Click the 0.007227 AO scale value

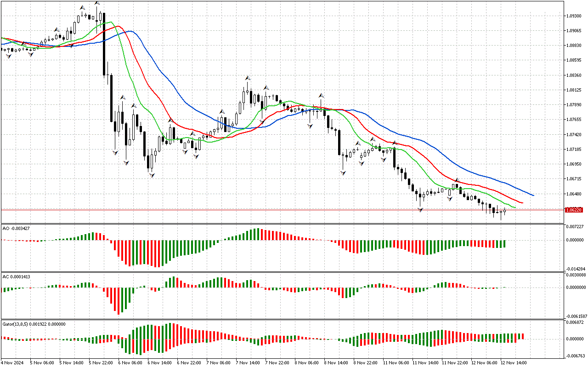tap(576, 227)
